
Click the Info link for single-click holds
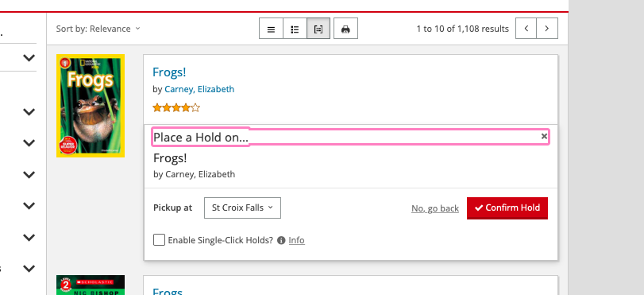point(296,240)
